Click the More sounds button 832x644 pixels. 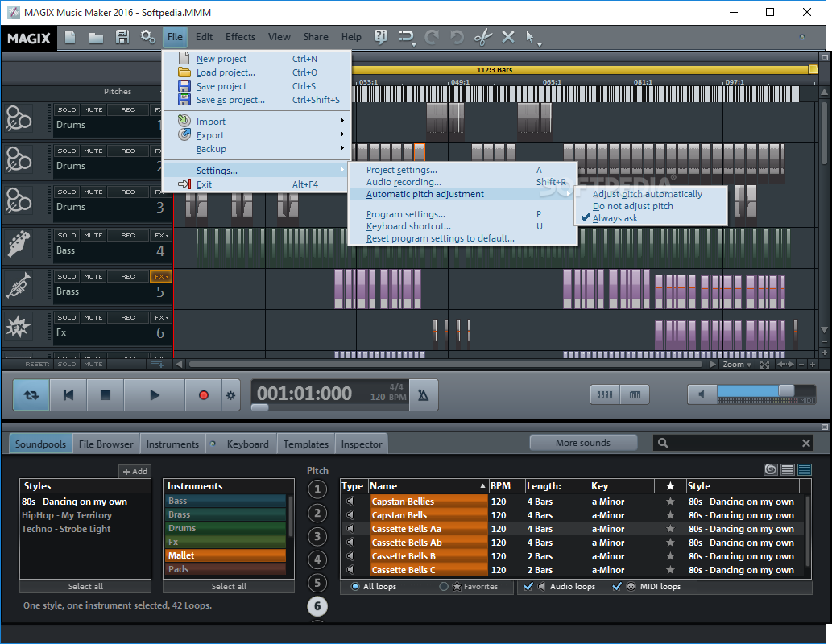[583, 443]
